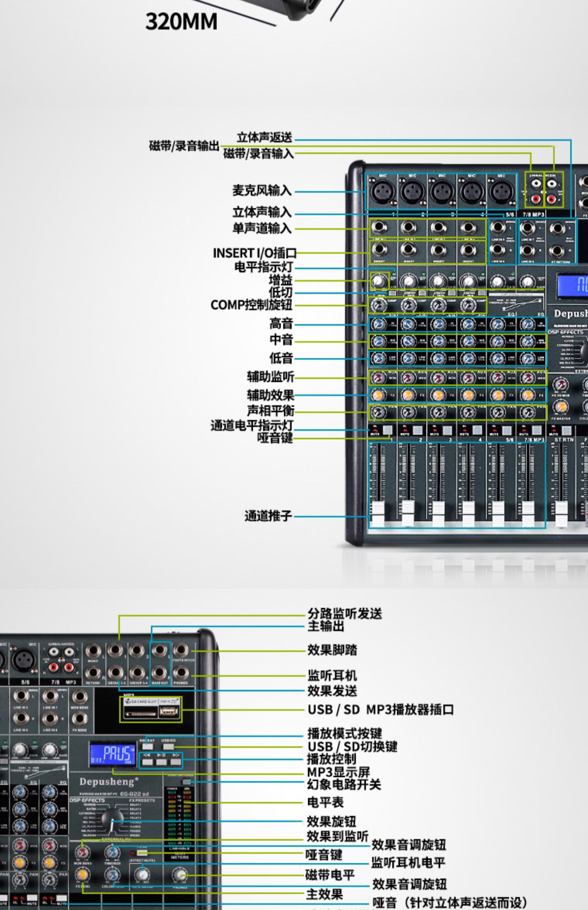588x910 pixels.
Task: Click the 320MM dimension text
Action: (181, 22)
